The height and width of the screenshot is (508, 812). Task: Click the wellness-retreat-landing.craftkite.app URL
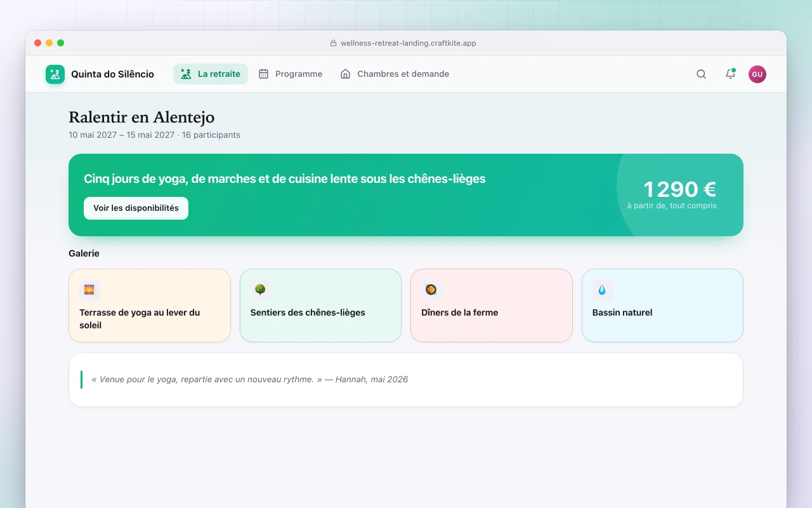point(409,43)
